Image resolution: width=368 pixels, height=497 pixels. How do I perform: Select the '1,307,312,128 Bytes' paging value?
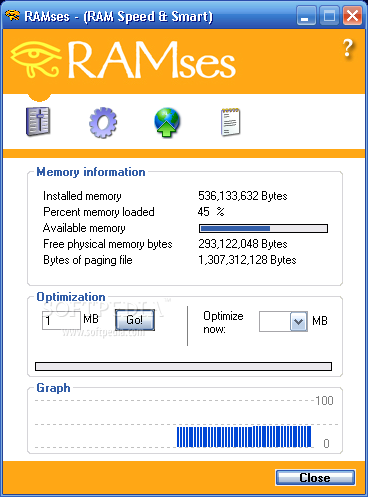coord(247,260)
